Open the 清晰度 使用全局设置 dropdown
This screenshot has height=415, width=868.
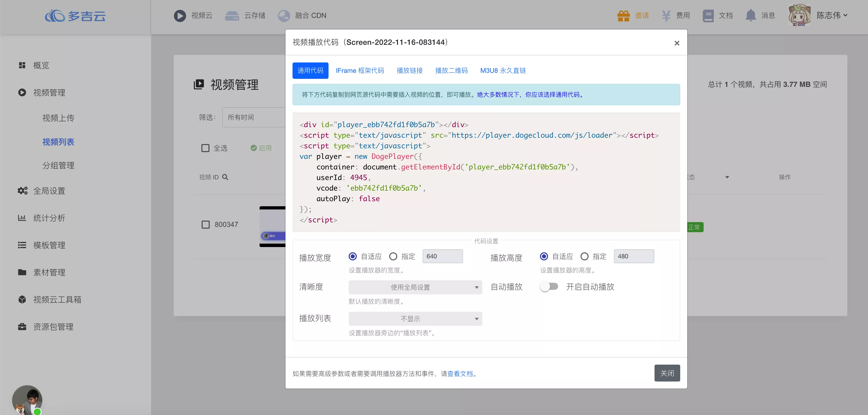(415, 287)
